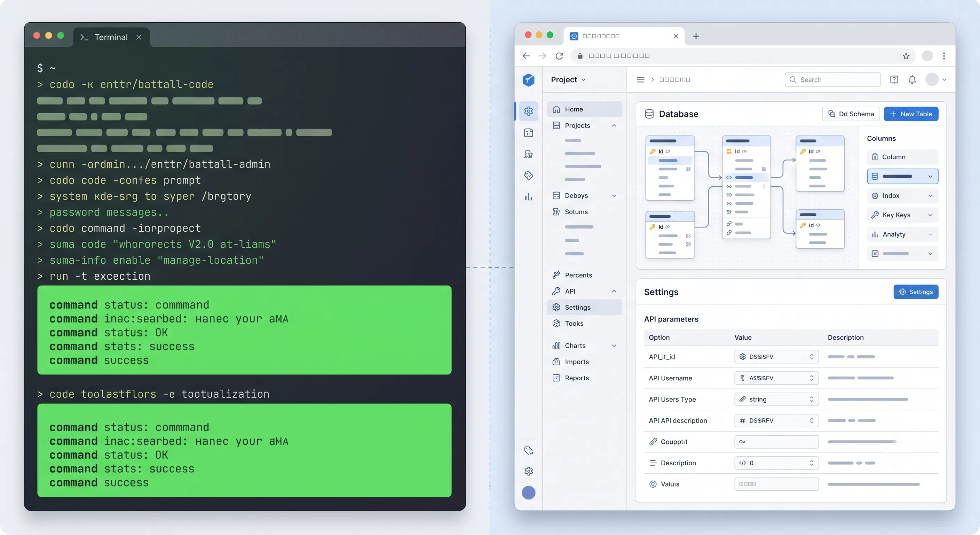Expand the Deboys section
The image size is (980, 535).
tap(614, 196)
